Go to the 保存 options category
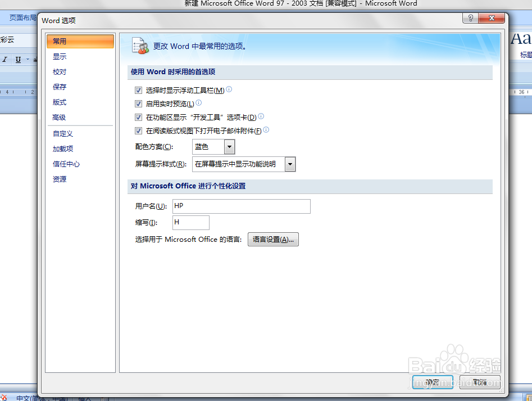 [60, 87]
